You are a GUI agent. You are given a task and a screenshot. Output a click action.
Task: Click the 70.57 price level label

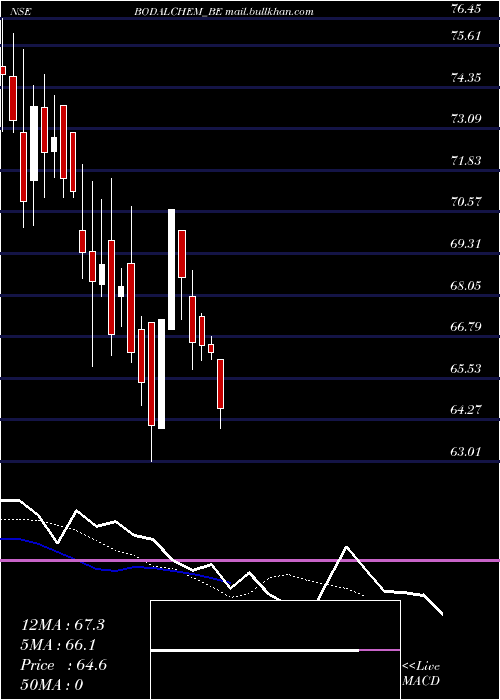(466, 202)
